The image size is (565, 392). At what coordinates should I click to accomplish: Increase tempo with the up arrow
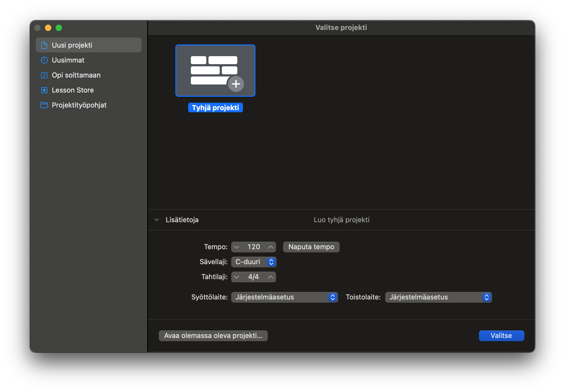tap(270, 247)
